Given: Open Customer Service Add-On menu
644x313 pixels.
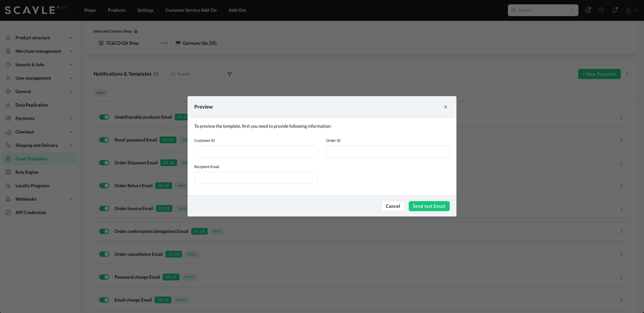Looking at the screenshot, I should click(191, 10).
